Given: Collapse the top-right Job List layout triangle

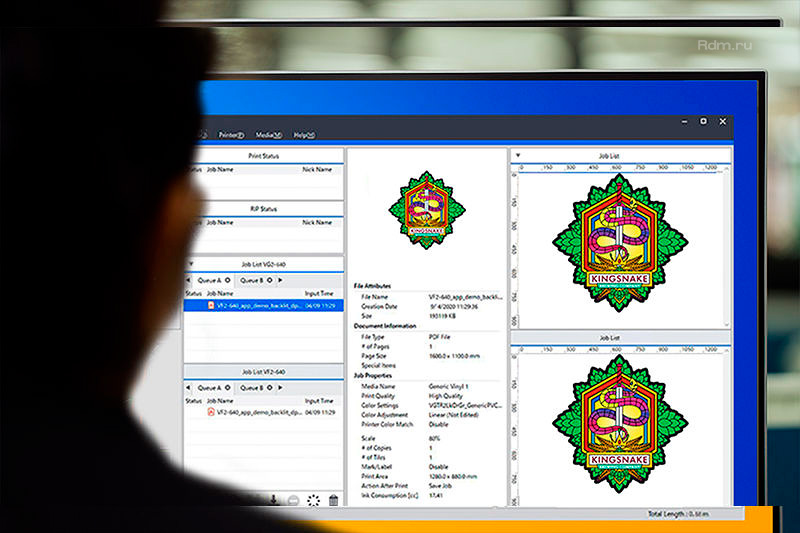Looking at the screenshot, I should tap(518, 156).
